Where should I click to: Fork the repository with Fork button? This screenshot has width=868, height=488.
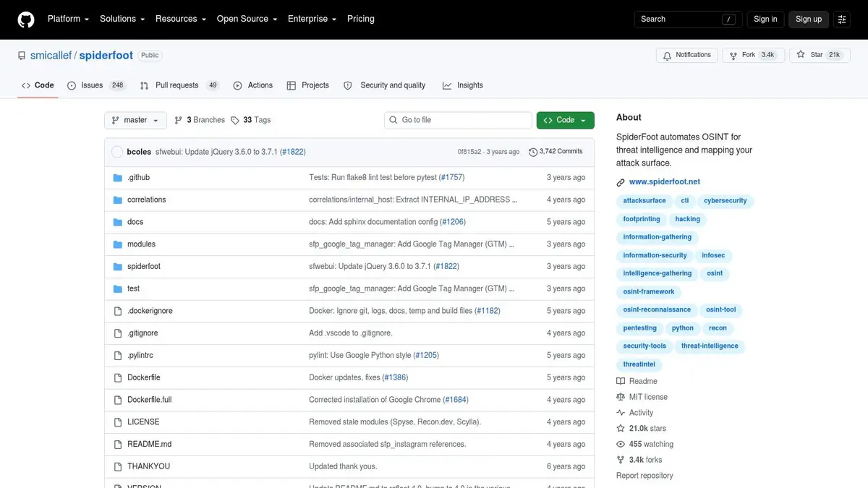tap(752, 55)
